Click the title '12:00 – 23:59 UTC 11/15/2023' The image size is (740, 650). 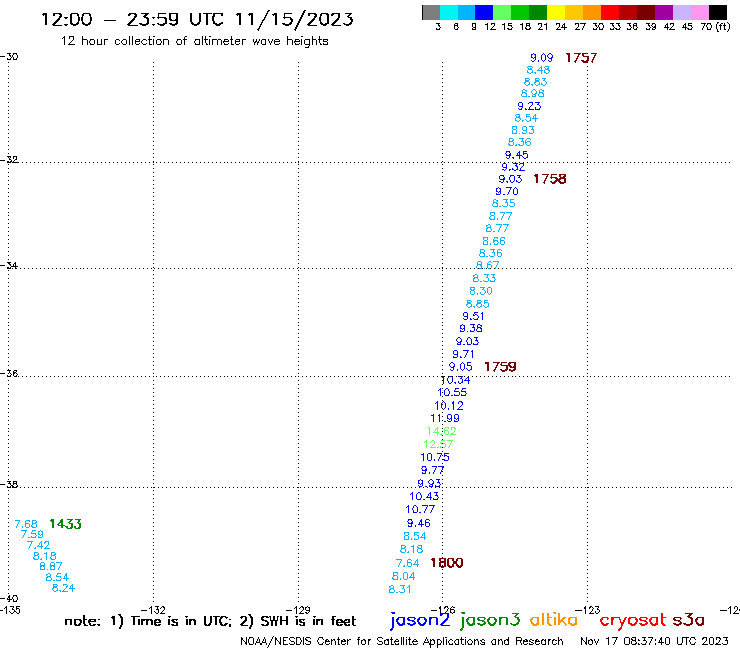[197, 19]
